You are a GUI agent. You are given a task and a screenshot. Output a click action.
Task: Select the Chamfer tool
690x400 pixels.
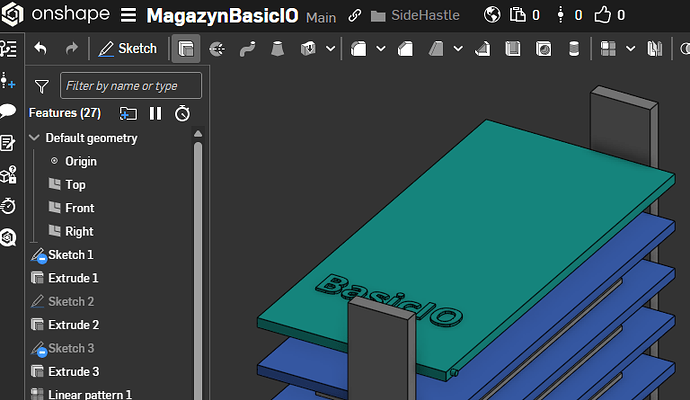click(x=405, y=48)
